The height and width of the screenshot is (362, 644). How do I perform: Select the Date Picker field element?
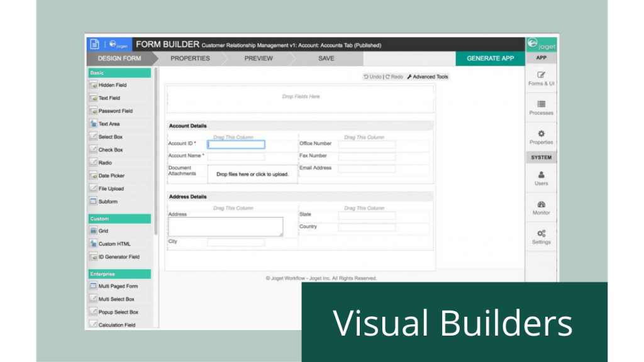point(111,176)
